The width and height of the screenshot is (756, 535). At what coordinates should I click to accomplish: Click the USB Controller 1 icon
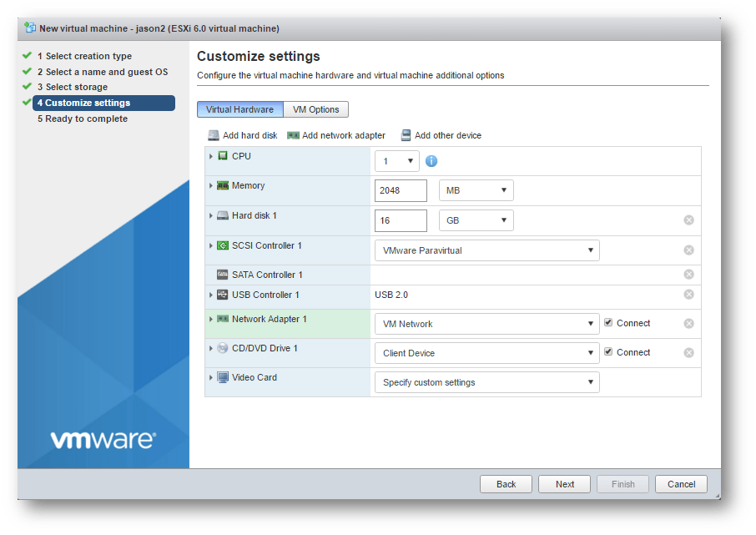(x=222, y=295)
